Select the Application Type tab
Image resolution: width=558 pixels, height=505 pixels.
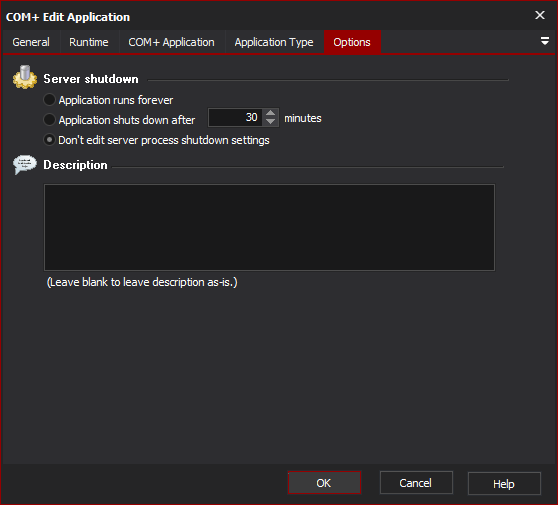[274, 42]
